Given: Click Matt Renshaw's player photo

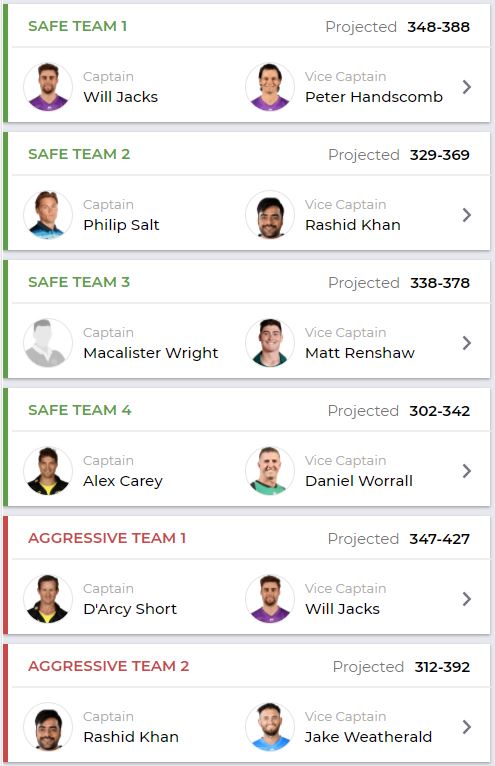Looking at the screenshot, I should [270, 343].
